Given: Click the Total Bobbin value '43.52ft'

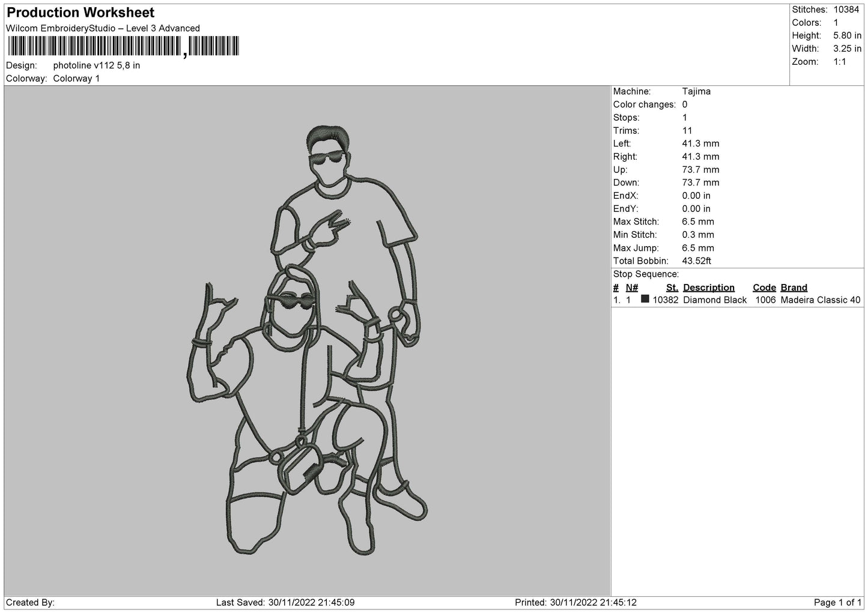Looking at the screenshot, I should (697, 262).
